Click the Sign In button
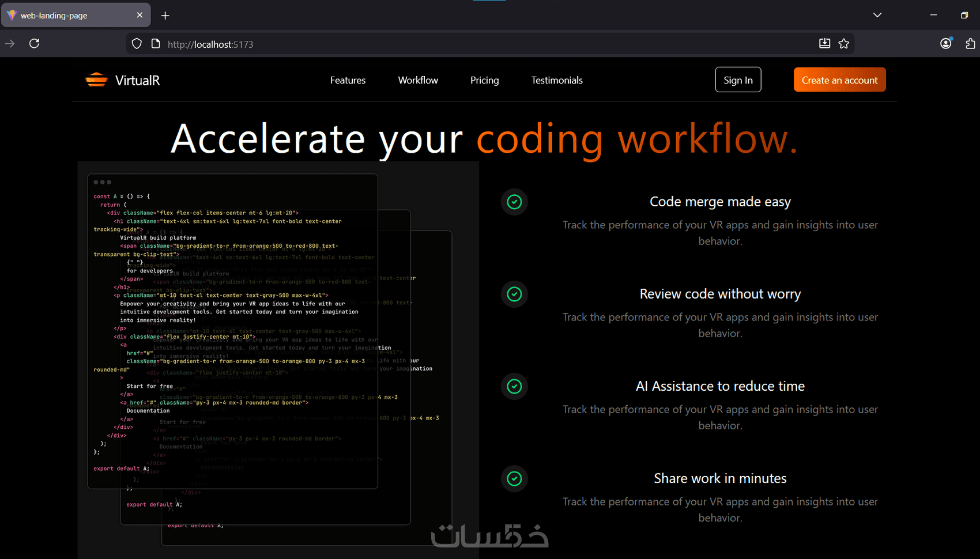The image size is (980, 559). click(738, 80)
